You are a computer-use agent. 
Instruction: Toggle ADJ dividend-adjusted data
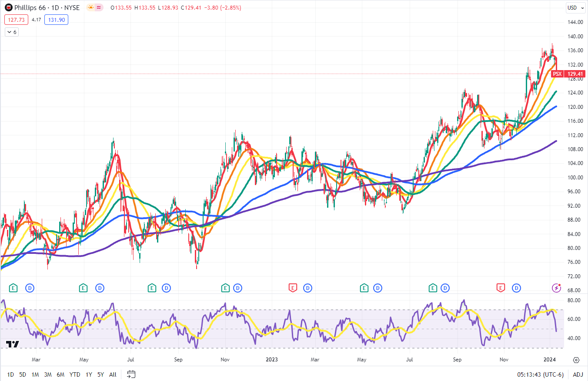(578, 374)
